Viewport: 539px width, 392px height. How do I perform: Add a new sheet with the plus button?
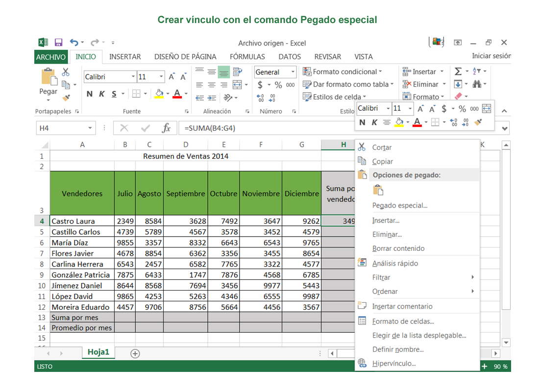135,353
